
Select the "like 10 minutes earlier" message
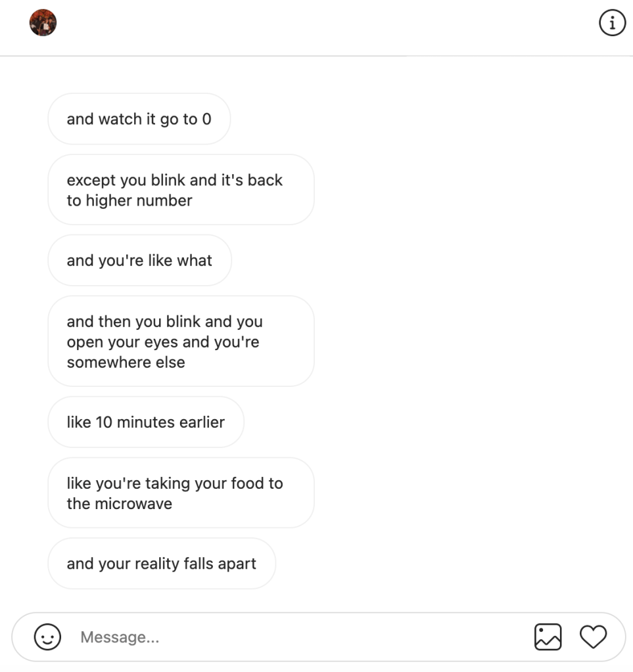[x=145, y=422]
